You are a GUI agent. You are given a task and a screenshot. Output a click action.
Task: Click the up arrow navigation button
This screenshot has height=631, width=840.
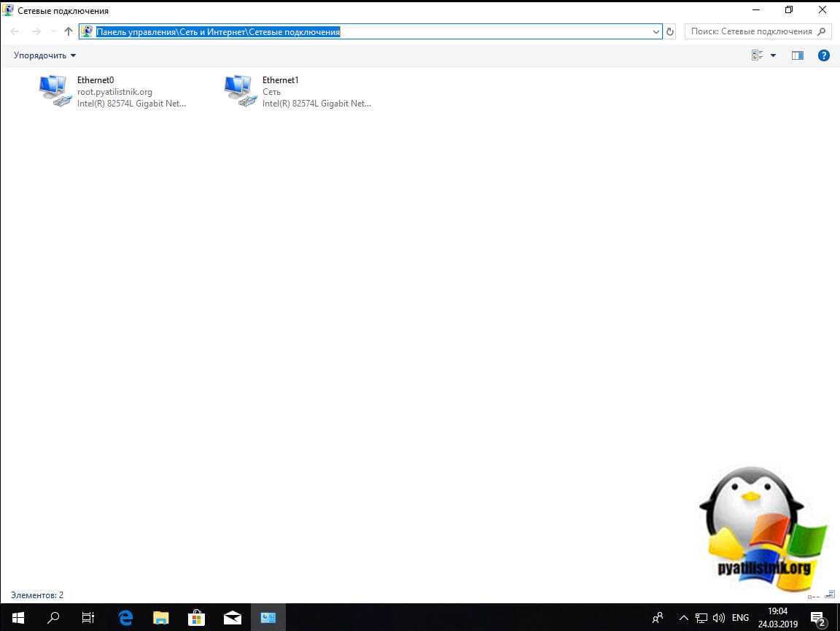click(69, 31)
